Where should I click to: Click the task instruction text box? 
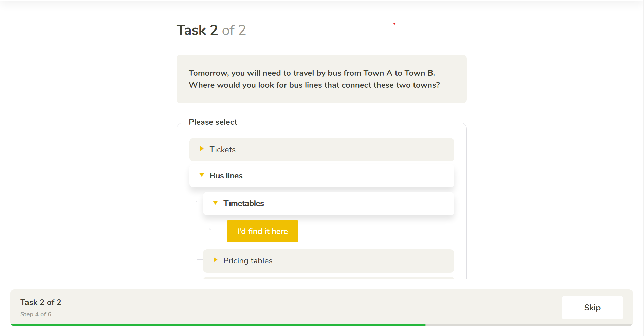click(321, 79)
